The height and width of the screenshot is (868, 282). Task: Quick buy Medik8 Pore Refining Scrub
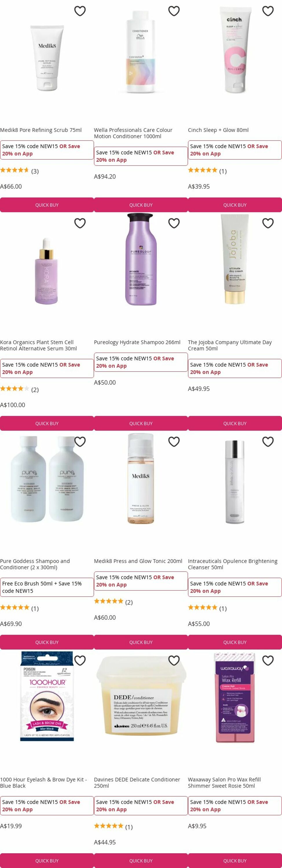click(x=47, y=205)
